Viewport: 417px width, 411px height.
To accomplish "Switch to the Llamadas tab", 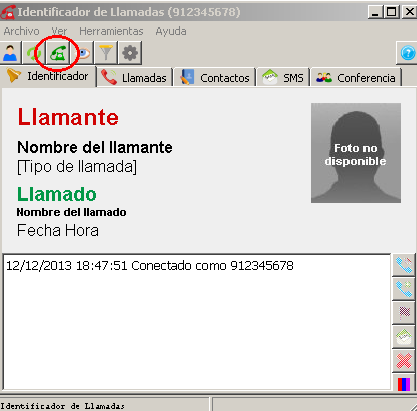I will point(135,78).
